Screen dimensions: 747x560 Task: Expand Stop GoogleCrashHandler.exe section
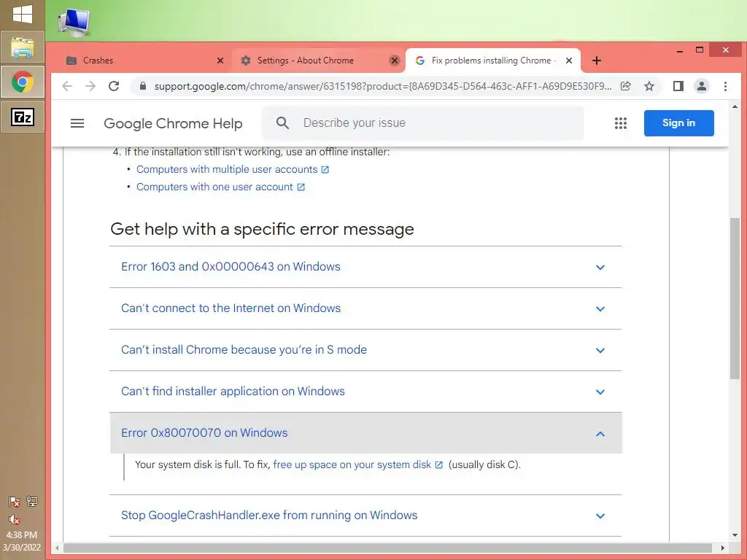coord(365,516)
